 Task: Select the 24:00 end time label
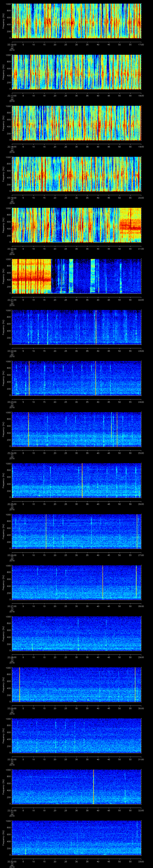(x=141, y=402)
